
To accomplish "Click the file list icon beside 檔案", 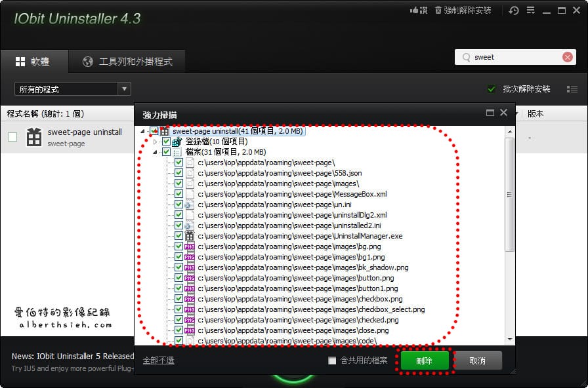I will pyautogui.click(x=177, y=152).
